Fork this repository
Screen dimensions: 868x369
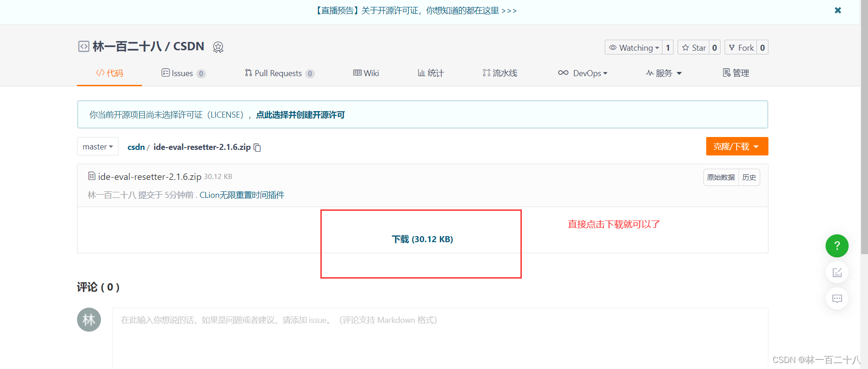(x=741, y=48)
